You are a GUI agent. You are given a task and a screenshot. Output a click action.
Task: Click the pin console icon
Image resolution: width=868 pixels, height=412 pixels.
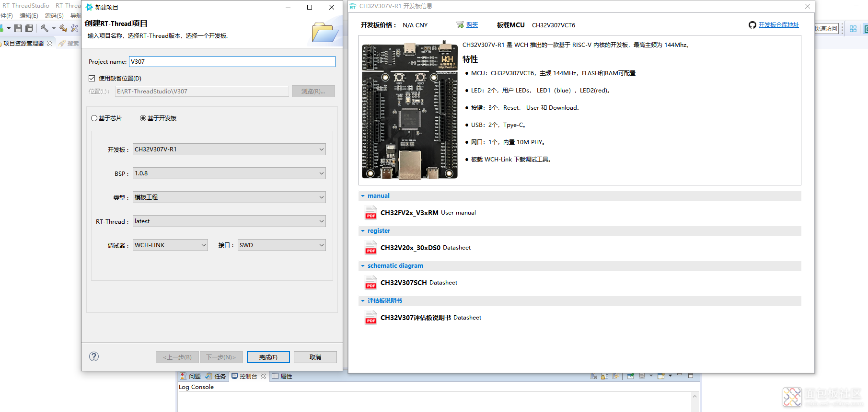coord(631,376)
